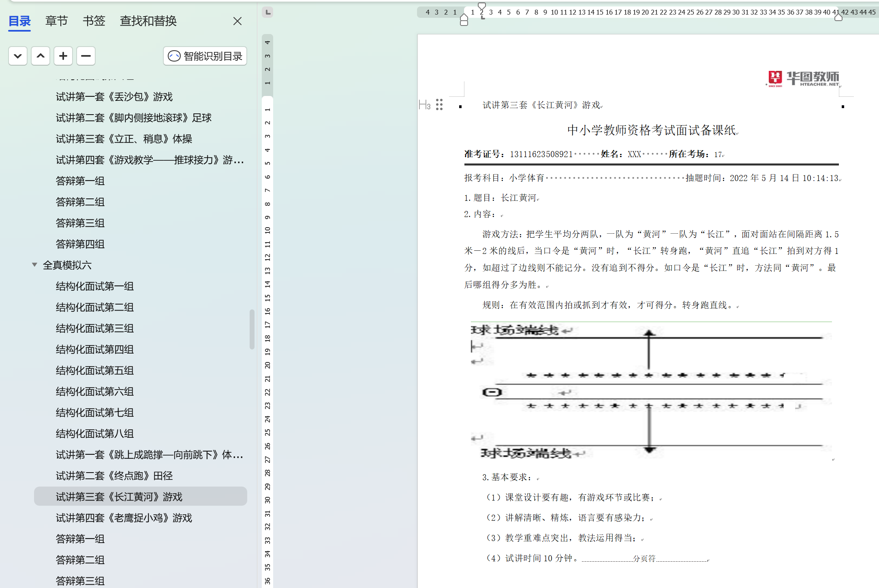Open the 书签 tab
Viewport: 879px width, 588px height.
click(x=94, y=21)
